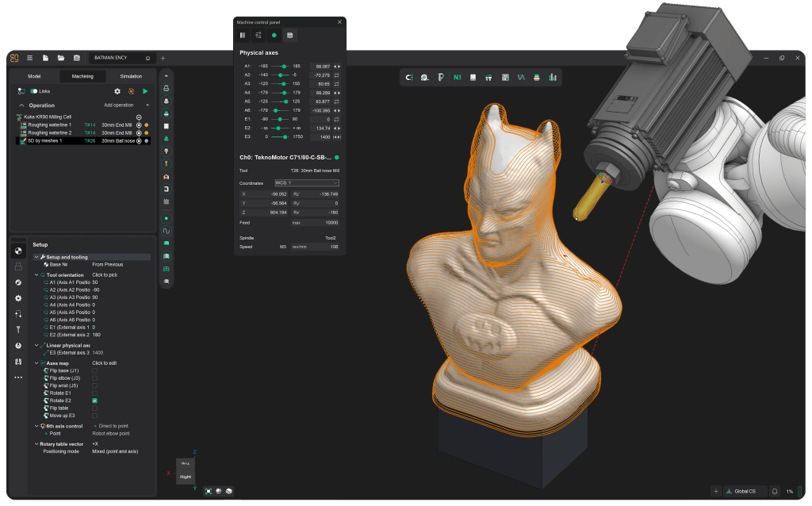The image size is (812, 506).
Task: Open Add operation dropdown arrow
Action: 147,105
